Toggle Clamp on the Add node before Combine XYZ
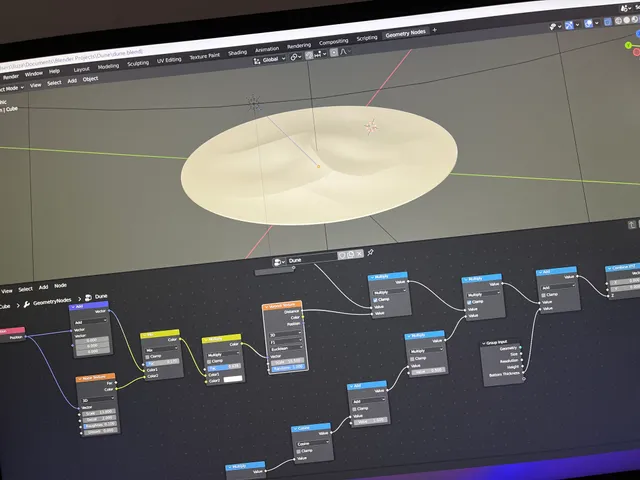The width and height of the screenshot is (640, 480). 543,295
